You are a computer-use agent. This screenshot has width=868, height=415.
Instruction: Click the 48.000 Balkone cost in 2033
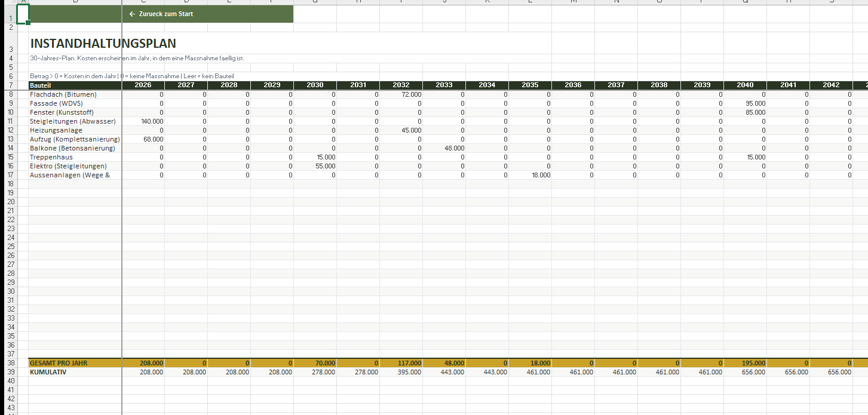pos(444,148)
